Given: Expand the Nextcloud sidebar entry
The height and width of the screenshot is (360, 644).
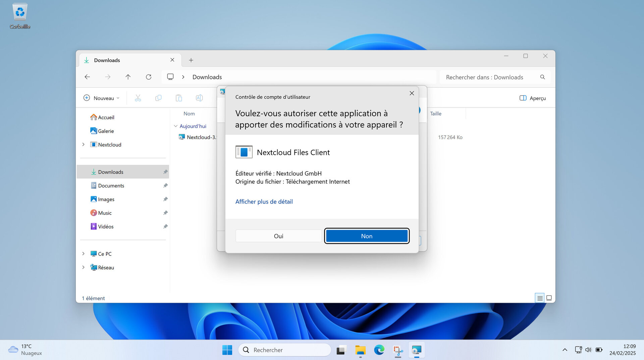Looking at the screenshot, I should click(x=83, y=144).
